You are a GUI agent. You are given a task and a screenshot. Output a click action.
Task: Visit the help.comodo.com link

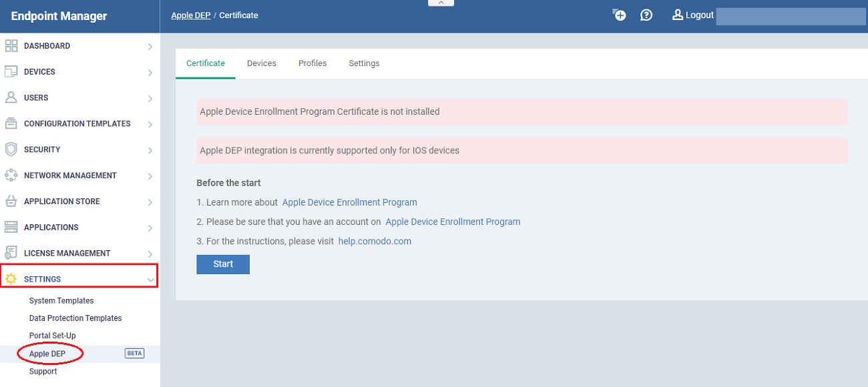(375, 242)
